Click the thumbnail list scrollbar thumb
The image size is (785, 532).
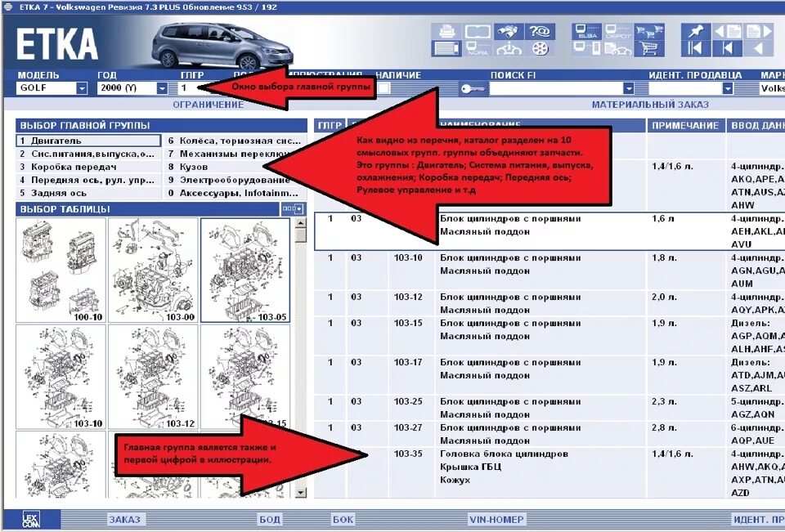pos(300,235)
